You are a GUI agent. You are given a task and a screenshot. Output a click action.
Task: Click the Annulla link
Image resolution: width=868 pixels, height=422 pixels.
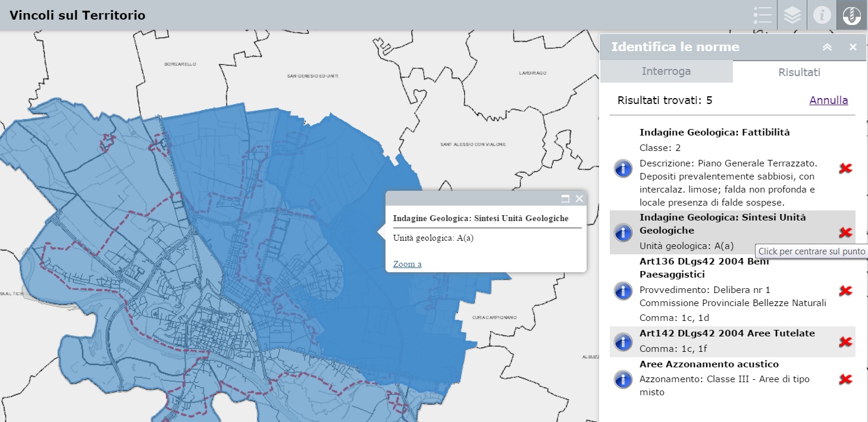point(828,100)
